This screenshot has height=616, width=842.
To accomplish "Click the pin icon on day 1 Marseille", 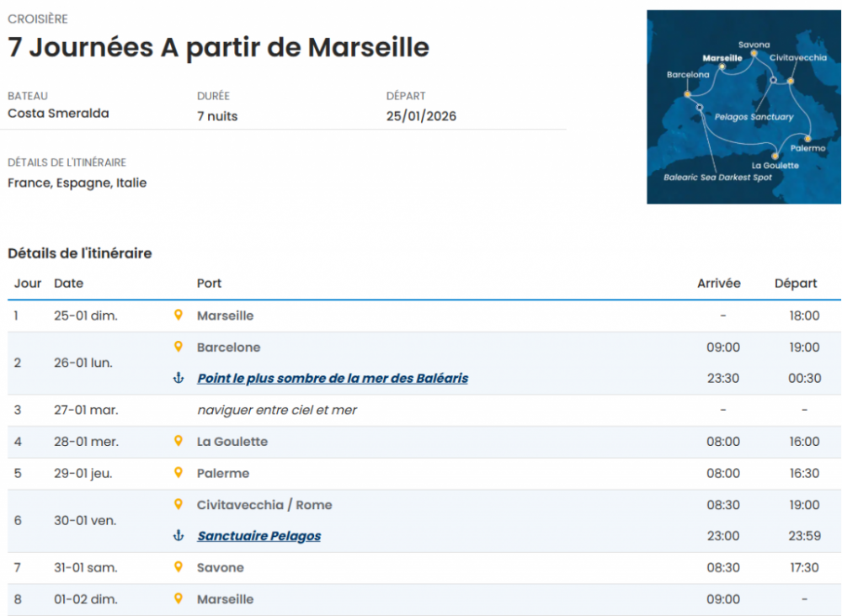I will click(178, 316).
